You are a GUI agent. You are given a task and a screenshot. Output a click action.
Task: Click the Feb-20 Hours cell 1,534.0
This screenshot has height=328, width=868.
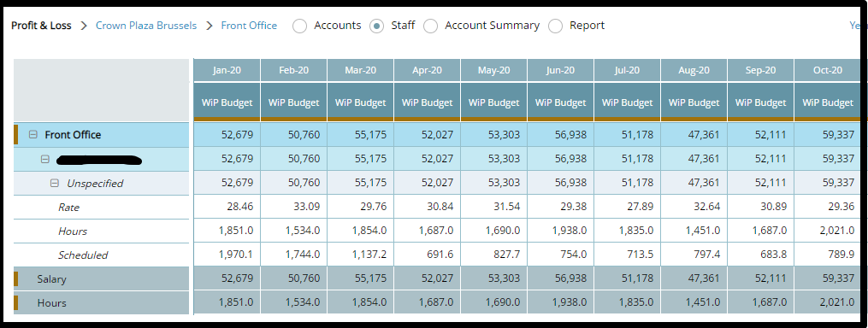(x=293, y=231)
